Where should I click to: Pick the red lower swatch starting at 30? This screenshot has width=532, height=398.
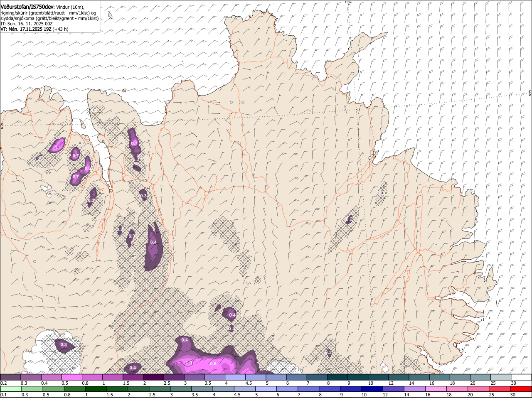[521, 389]
